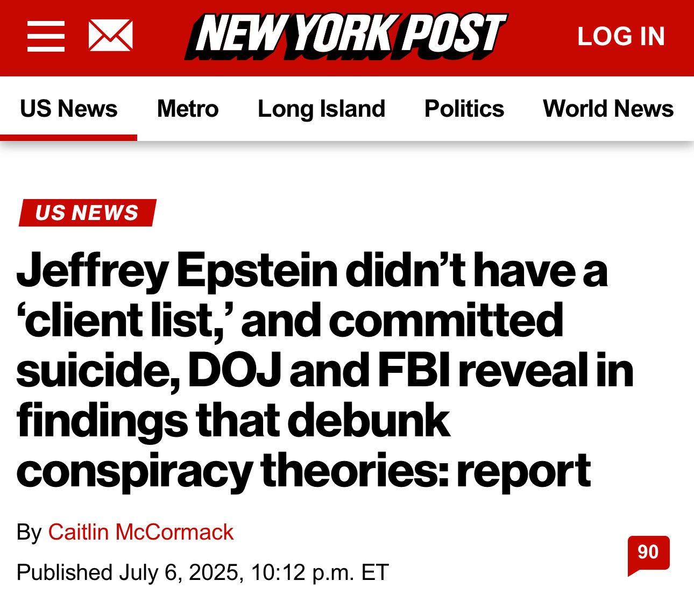Click the LOG IN button
Viewport: 694px width, 616px height.
tap(621, 37)
